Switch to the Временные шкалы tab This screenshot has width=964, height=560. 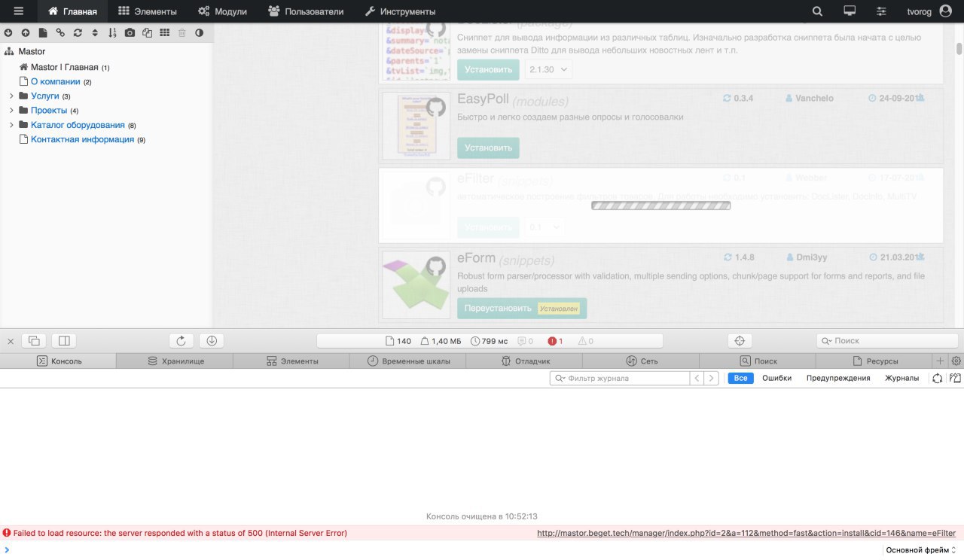pos(409,361)
